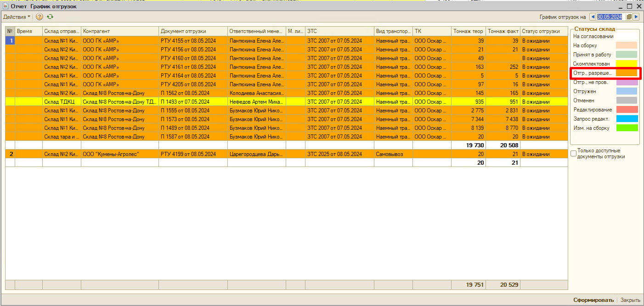Minimize the График отгрузок window
Image resolution: width=644 pixels, height=306 pixels.
[620, 6]
